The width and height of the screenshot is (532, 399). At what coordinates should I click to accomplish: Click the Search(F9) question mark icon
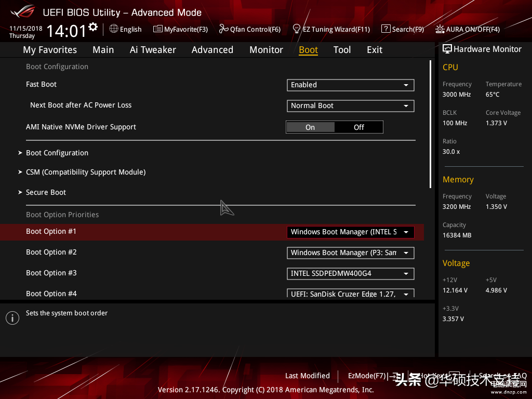pos(386,29)
